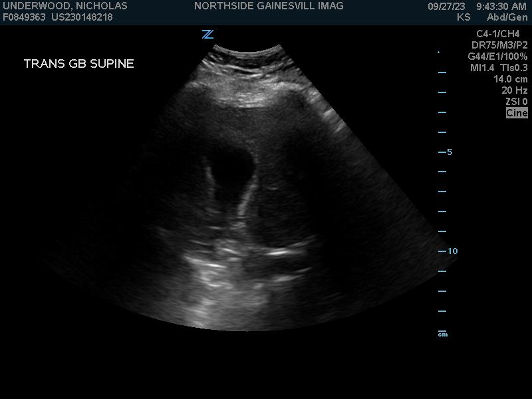Click the 20 Hz frame rate value
The image size is (532, 399).
pyautogui.click(x=514, y=90)
